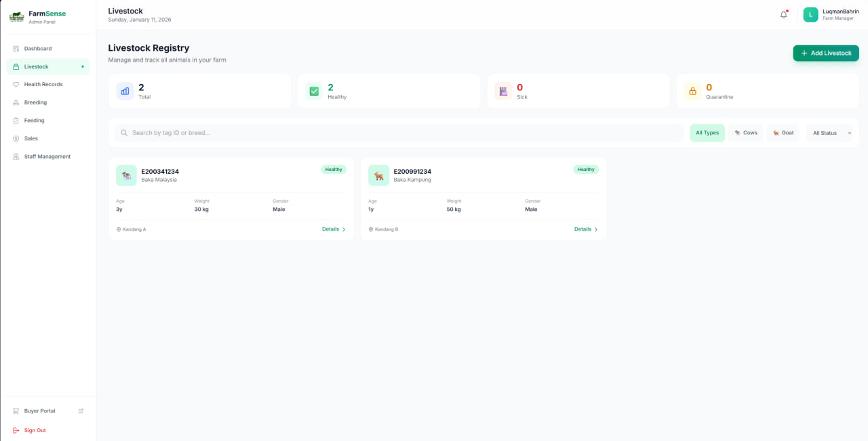This screenshot has height=441, width=868.
Task: Enable the All Types filter
Action: pyautogui.click(x=707, y=132)
